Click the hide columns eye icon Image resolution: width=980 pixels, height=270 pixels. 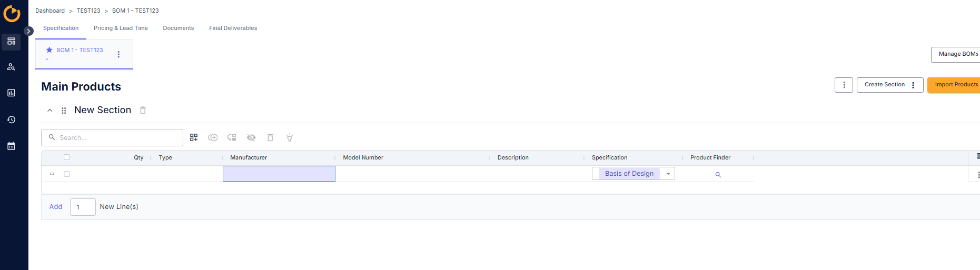coord(251,137)
